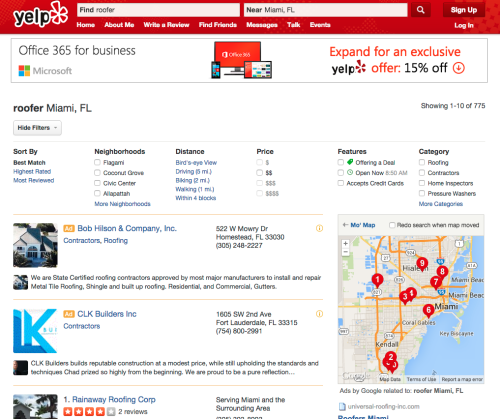Zoom out on the map
Screen dimensions: 500x419
tap(346, 252)
